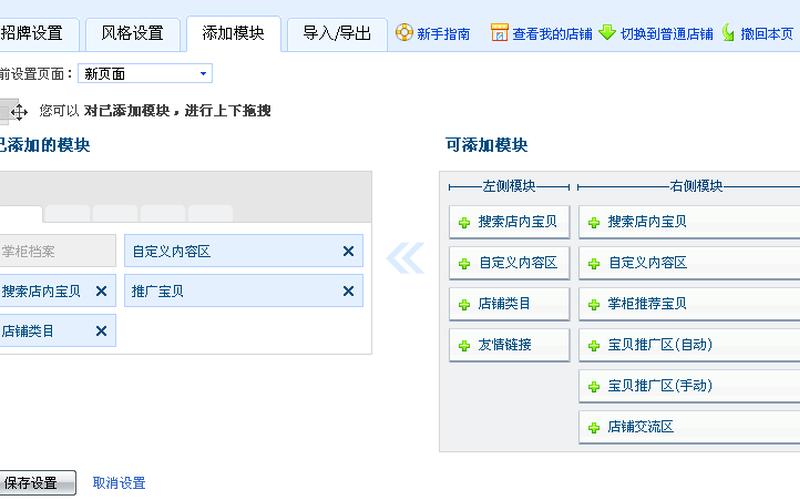The image size is (800, 500).
Task: Click the 宝贝推广区(自动) module label
Action: pos(660,345)
